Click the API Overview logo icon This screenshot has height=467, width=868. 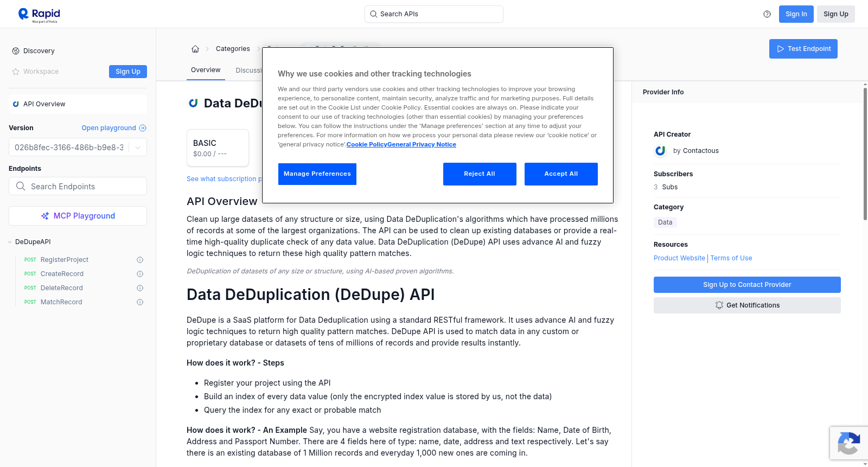click(16, 104)
